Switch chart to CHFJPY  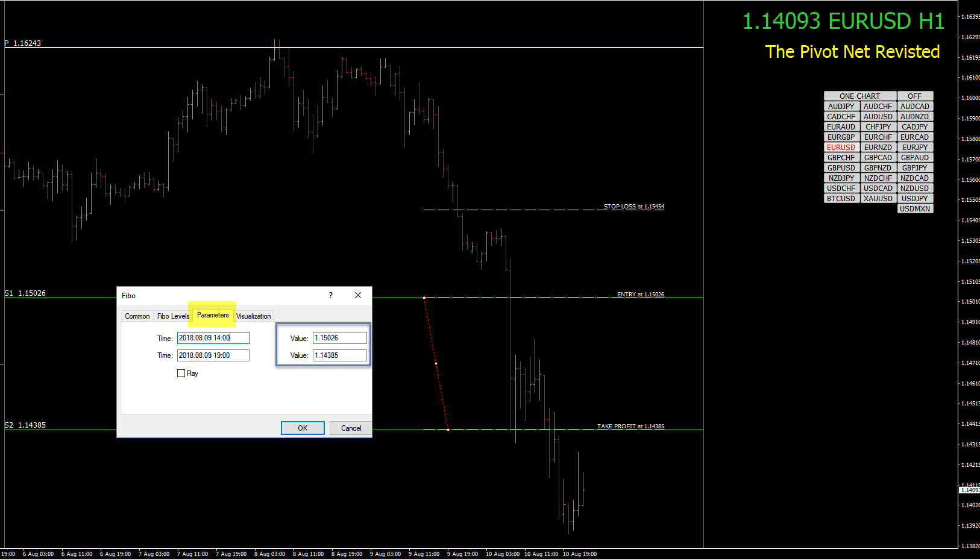[x=878, y=127]
